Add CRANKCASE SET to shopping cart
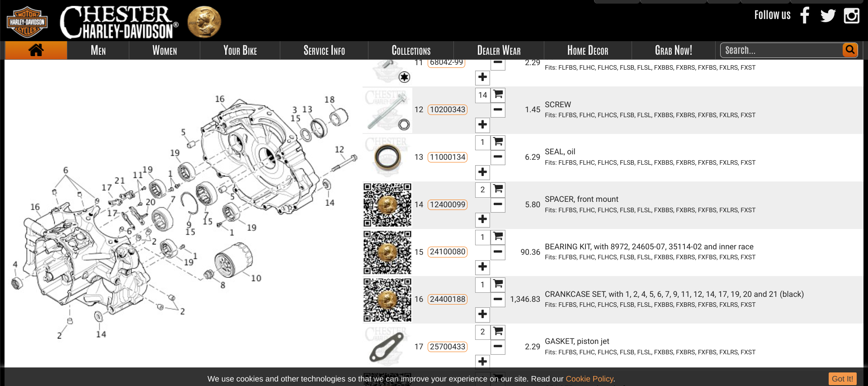868x386 pixels. (x=498, y=284)
